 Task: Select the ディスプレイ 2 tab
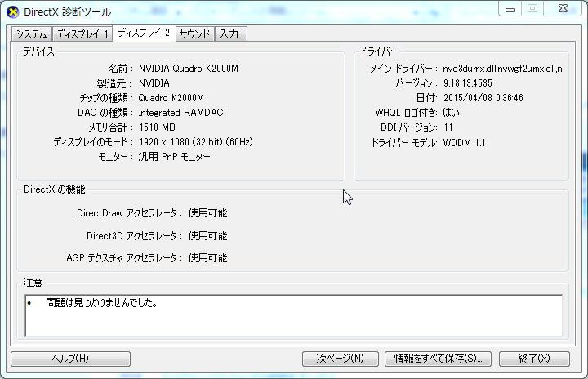(144, 33)
